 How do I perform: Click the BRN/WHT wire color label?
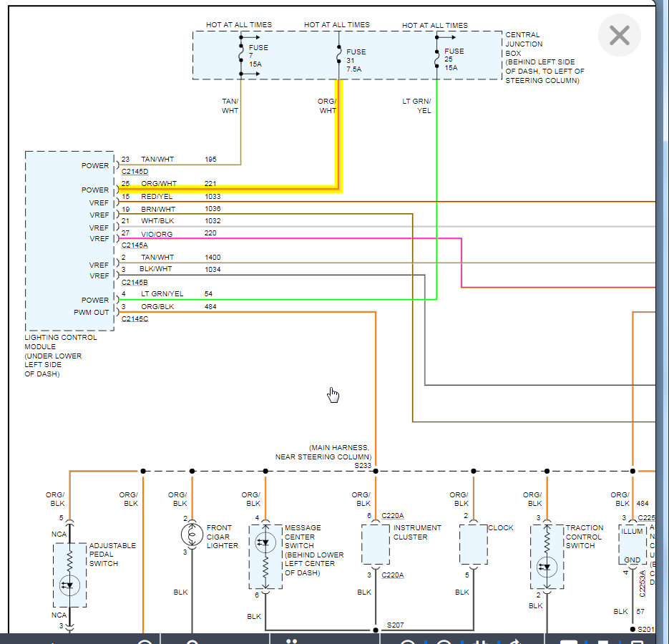[x=158, y=209]
